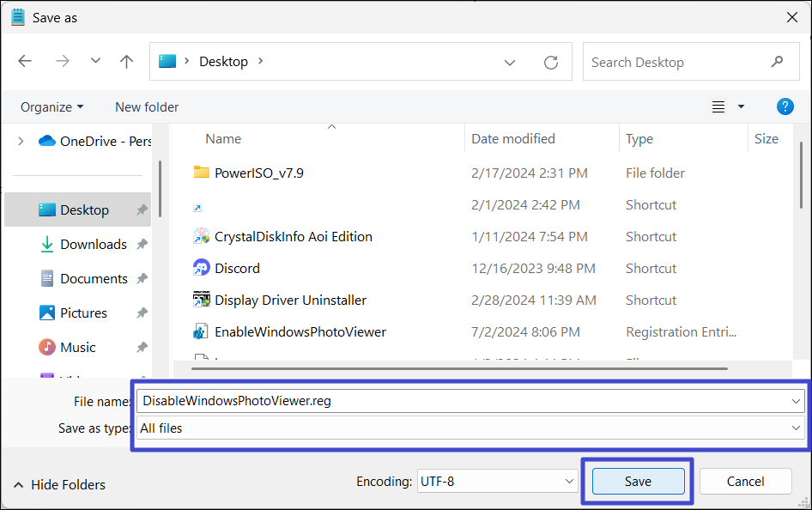Click the Save button

pyautogui.click(x=637, y=482)
